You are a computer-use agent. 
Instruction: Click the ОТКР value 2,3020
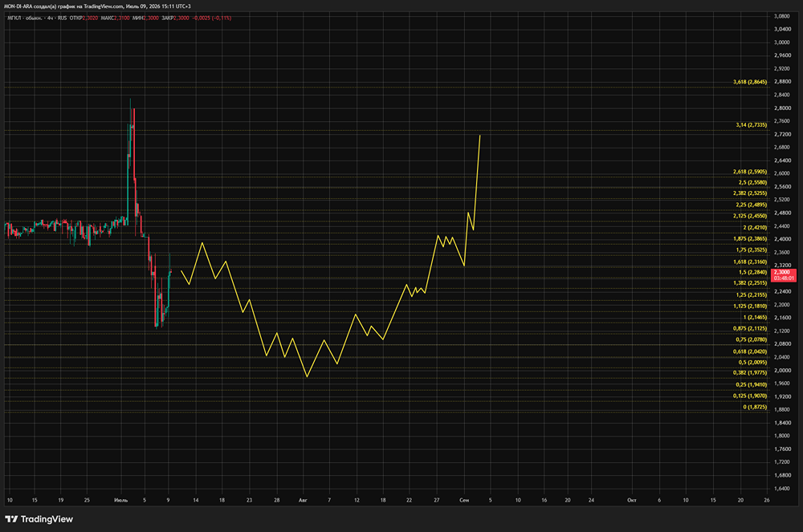pos(90,18)
